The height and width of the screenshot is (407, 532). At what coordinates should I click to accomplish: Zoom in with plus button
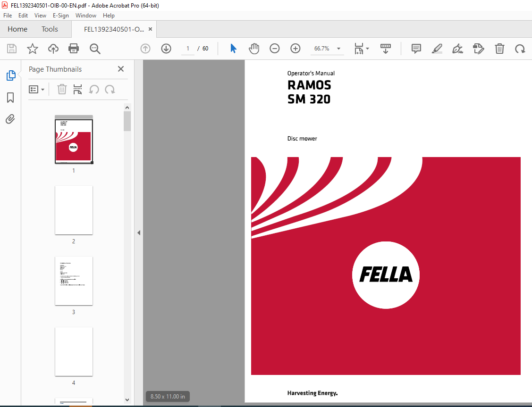[x=296, y=49]
